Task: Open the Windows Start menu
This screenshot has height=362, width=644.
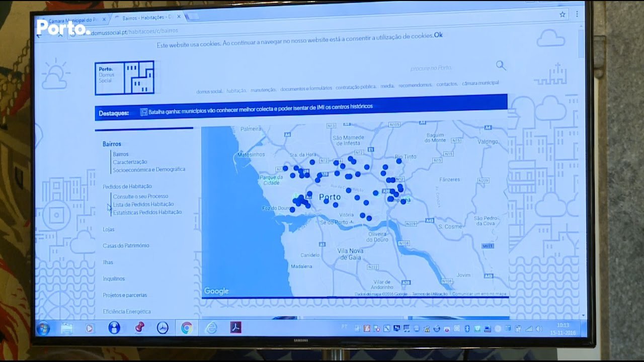Action: 43,329
